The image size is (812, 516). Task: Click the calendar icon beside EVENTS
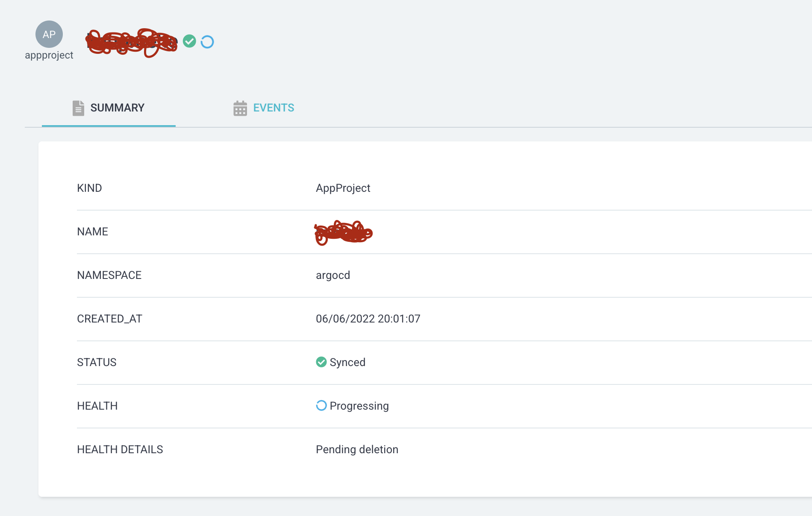pos(240,108)
